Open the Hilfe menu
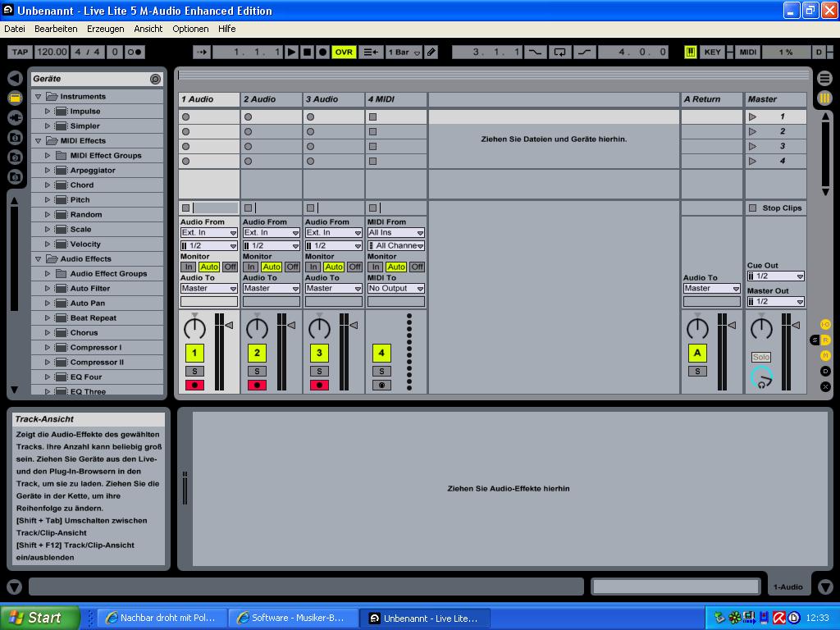Viewport: 840px width, 630px height. coord(227,29)
